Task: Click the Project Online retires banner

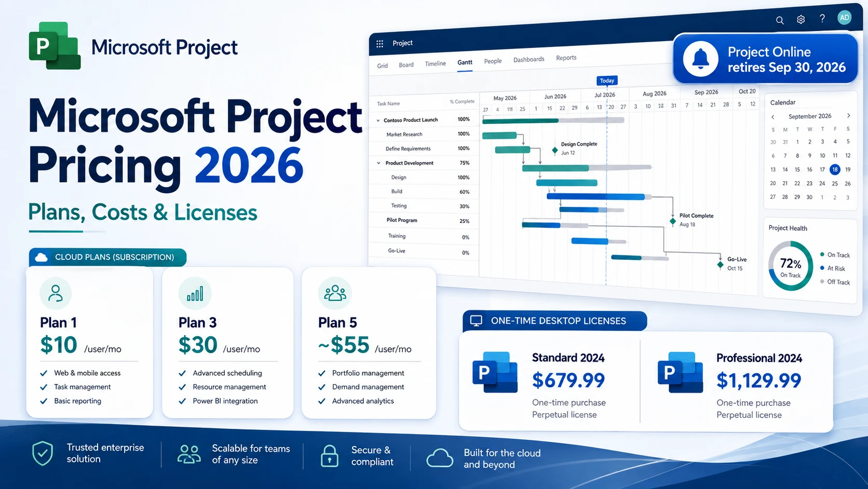Action: (x=765, y=59)
